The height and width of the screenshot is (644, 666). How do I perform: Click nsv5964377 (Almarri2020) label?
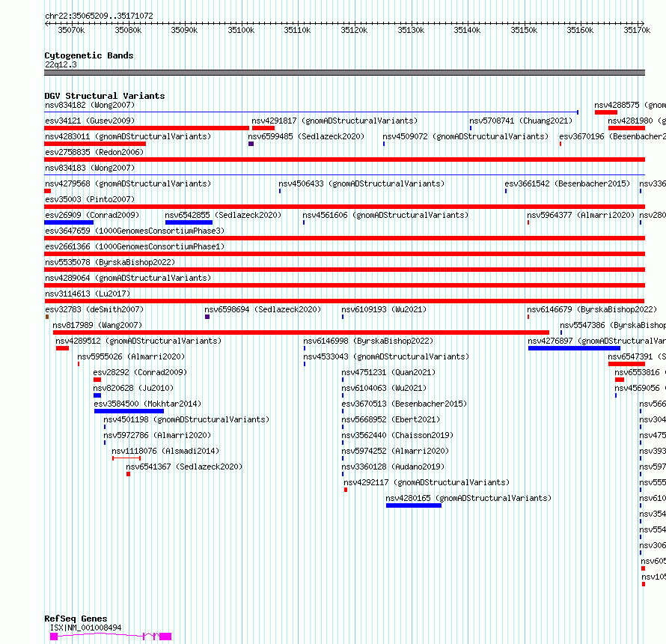click(x=581, y=215)
